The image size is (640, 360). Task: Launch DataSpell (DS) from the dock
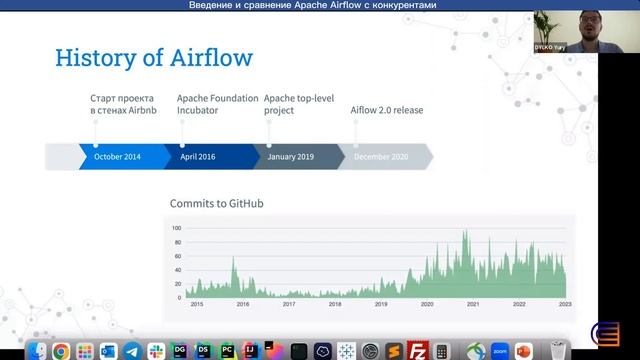(203, 351)
